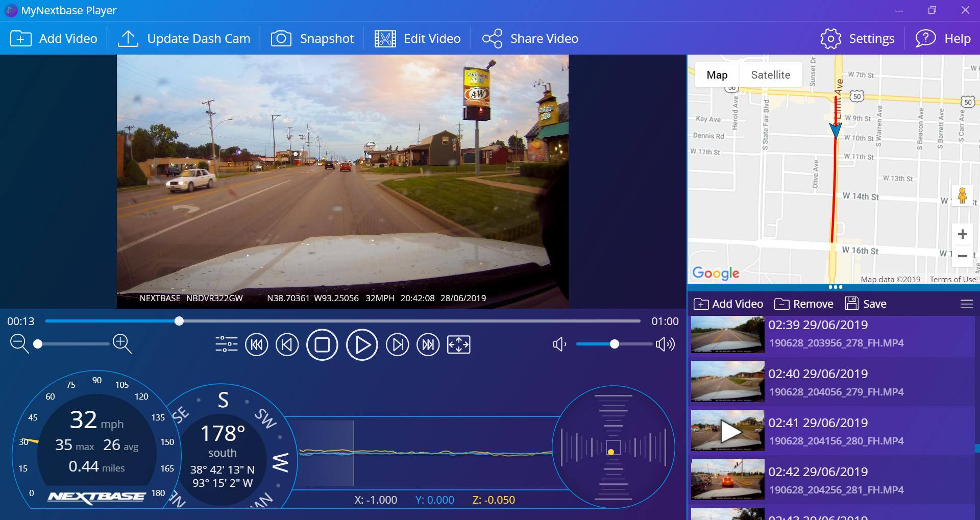Mute audio with the low-volume speaker icon

click(x=559, y=344)
